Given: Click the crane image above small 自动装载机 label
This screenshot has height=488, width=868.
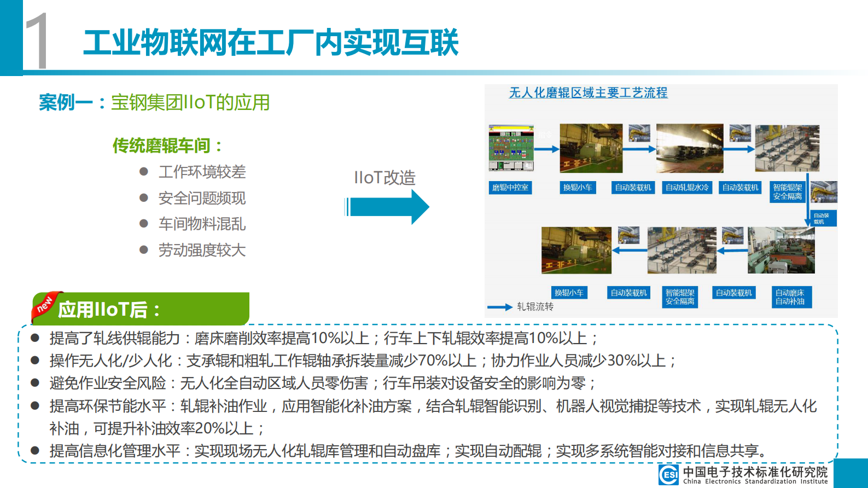Looking at the screenshot, I should click(824, 192).
